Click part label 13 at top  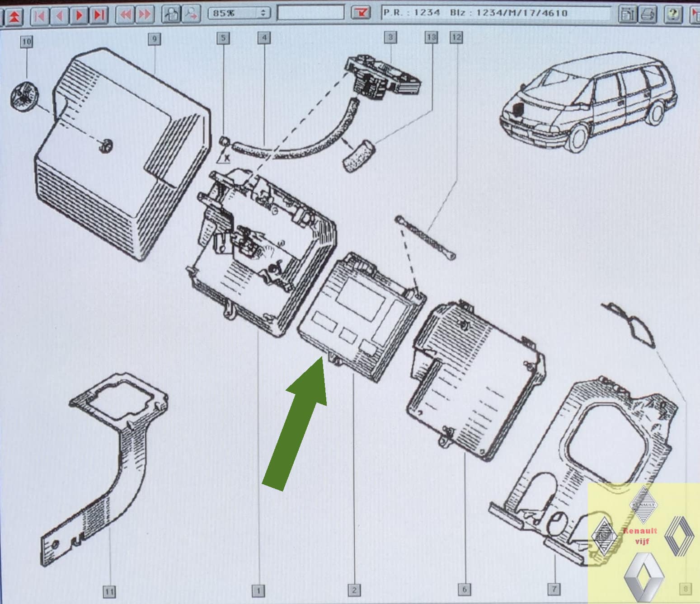[431, 37]
